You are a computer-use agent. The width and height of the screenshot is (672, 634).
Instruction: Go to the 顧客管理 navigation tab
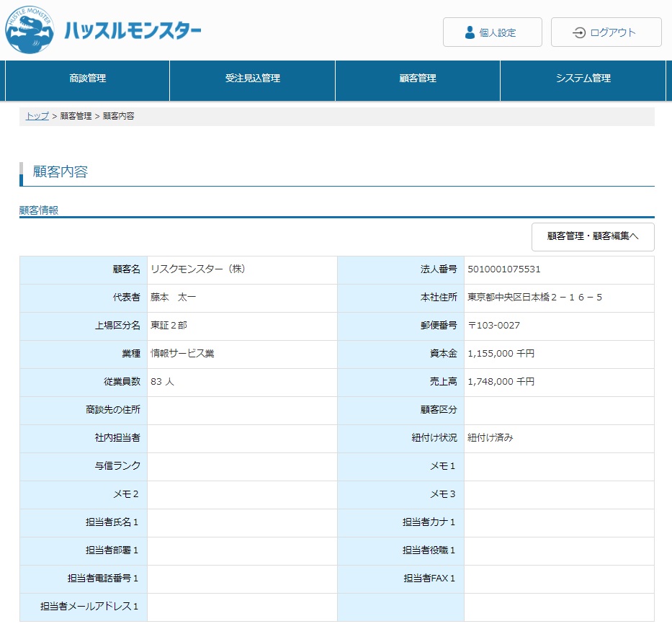418,79
